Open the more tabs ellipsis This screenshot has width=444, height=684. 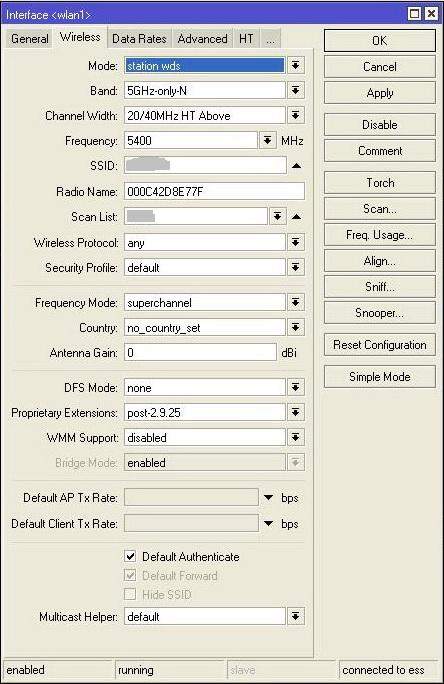pos(270,39)
